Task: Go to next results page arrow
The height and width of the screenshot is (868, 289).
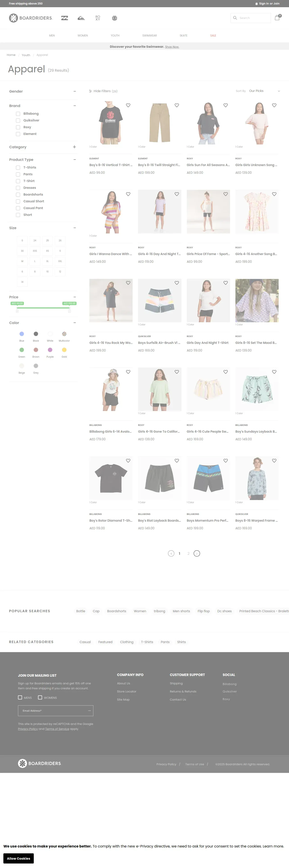Action: pos(197,553)
